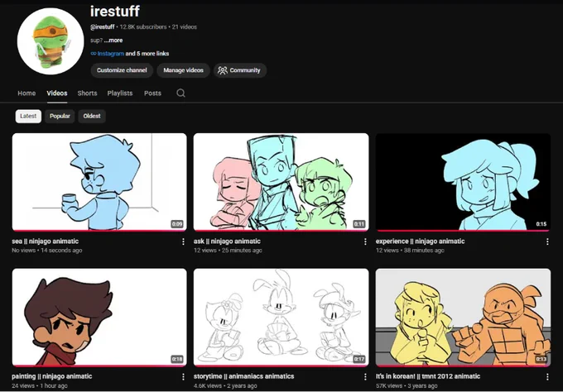The image size is (563, 392).
Task: Click '12 views • 25 minutes ago' text
Action: 228,251
